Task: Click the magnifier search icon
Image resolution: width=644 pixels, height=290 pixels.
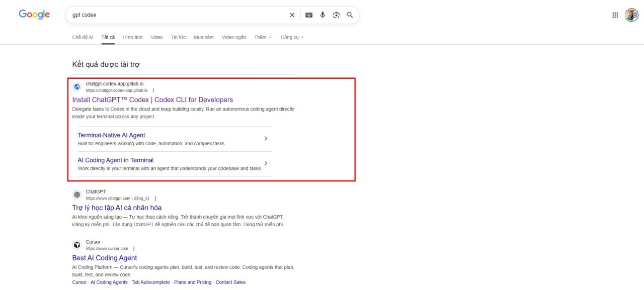Action: 350,15
